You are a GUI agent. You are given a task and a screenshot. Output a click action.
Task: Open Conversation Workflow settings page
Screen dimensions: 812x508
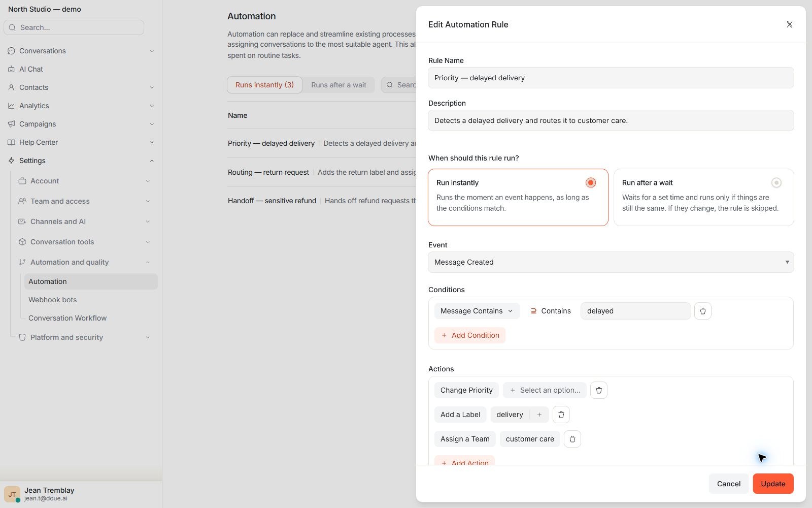click(x=67, y=318)
